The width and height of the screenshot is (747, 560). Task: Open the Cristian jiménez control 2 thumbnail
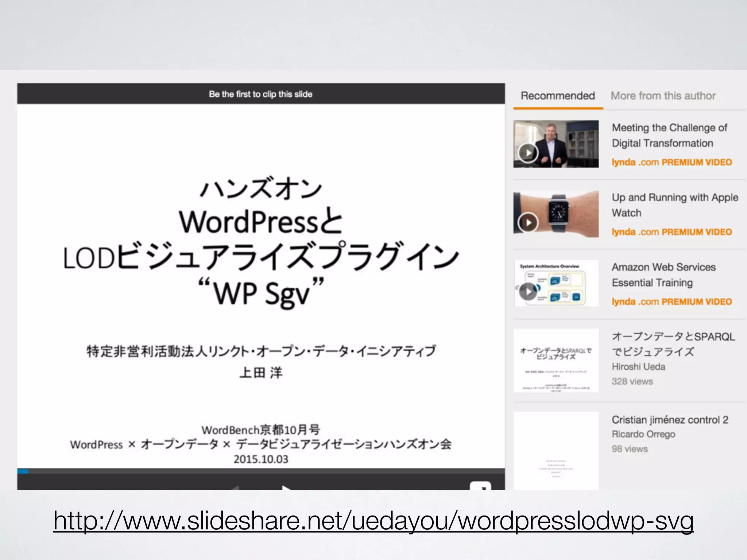(556, 451)
